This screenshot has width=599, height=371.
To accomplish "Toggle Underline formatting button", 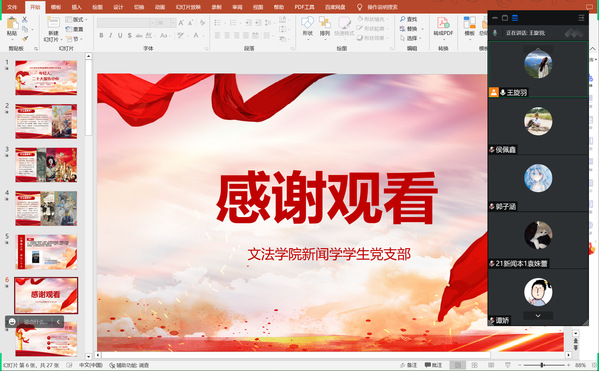I will [x=120, y=36].
